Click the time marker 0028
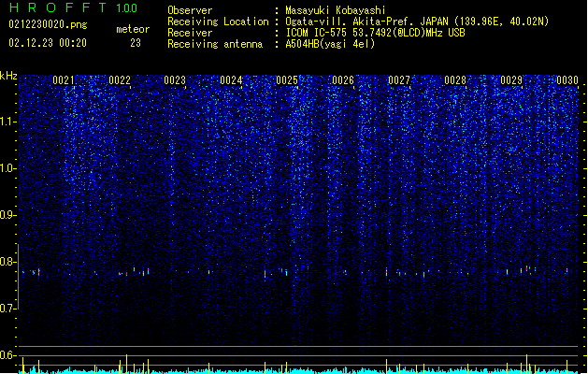Screen dimensions: 588x374 pyautogui.click(x=455, y=80)
